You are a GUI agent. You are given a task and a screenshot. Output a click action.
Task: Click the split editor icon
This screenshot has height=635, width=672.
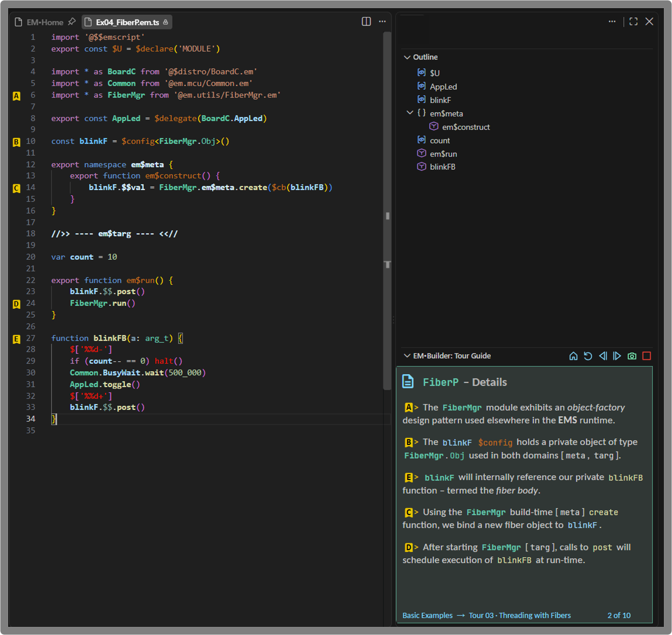click(x=366, y=21)
